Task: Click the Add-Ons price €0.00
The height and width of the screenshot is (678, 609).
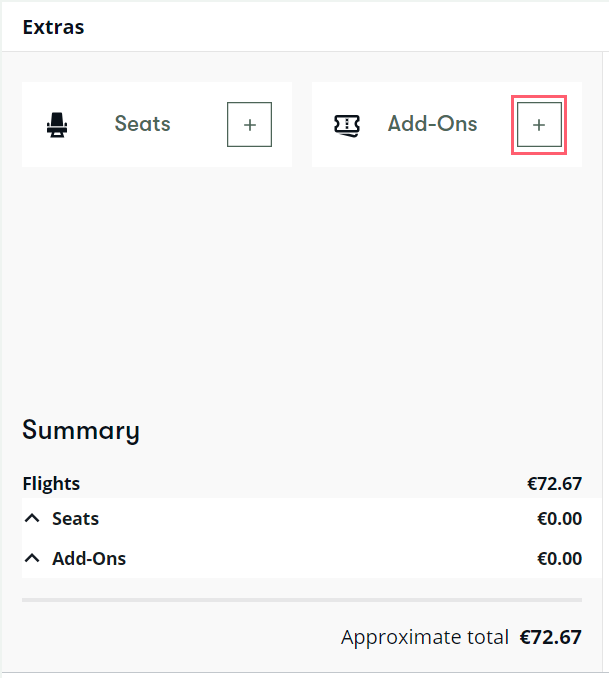Action: pyautogui.click(x=559, y=559)
